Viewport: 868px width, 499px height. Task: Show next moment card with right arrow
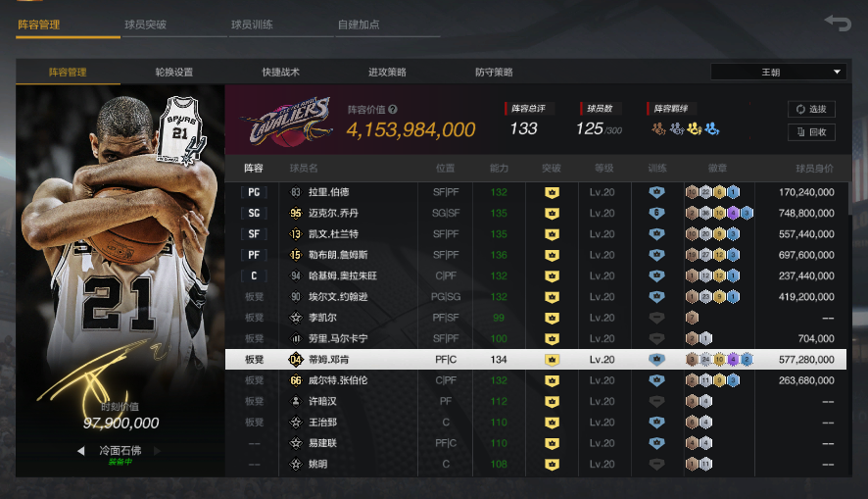pos(157,451)
